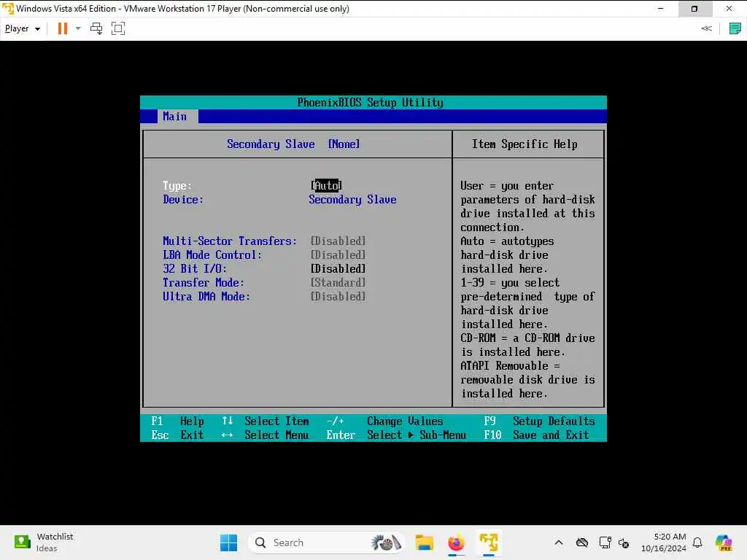747x560 pixels.
Task: Click the Type label
Action: tap(177, 186)
